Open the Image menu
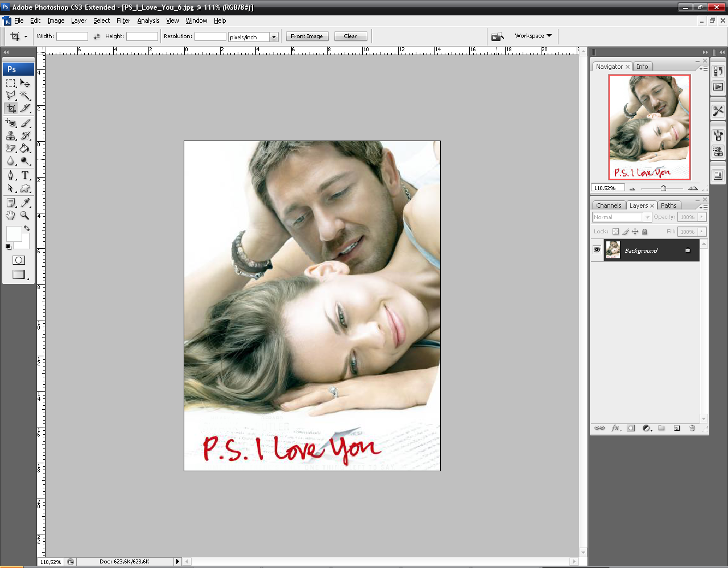The width and height of the screenshot is (728, 568). click(56, 20)
